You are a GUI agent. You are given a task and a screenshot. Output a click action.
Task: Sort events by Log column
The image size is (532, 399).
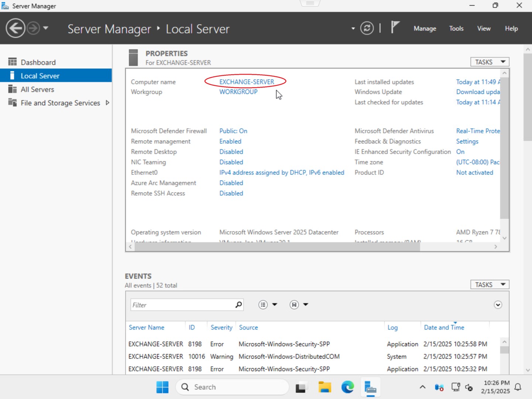coord(392,327)
